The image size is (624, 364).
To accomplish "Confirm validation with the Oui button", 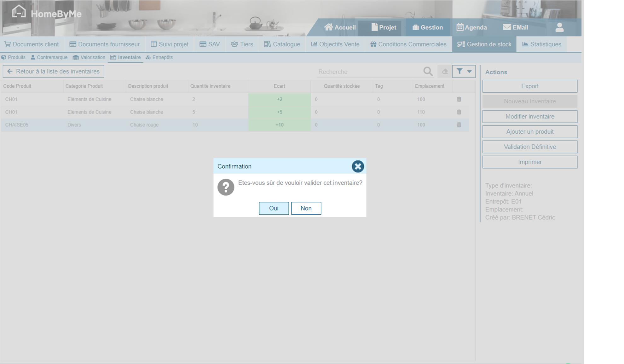I will 274,208.
